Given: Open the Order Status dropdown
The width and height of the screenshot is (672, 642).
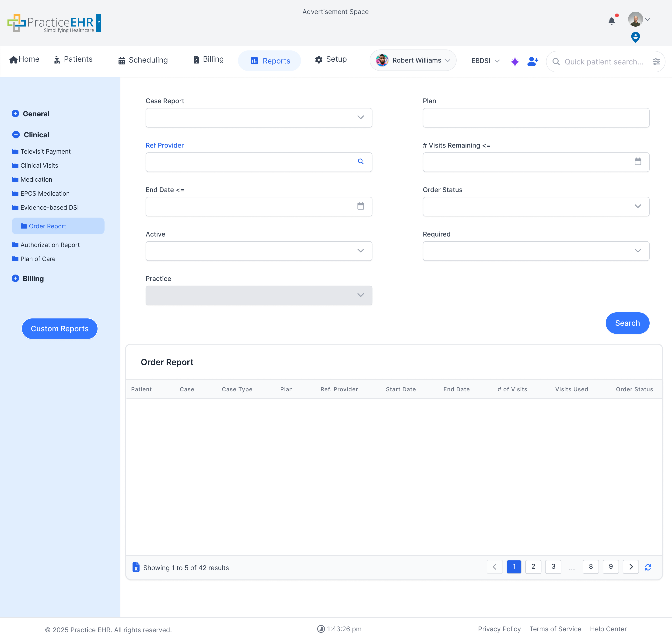Looking at the screenshot, I should pos(535,206).
